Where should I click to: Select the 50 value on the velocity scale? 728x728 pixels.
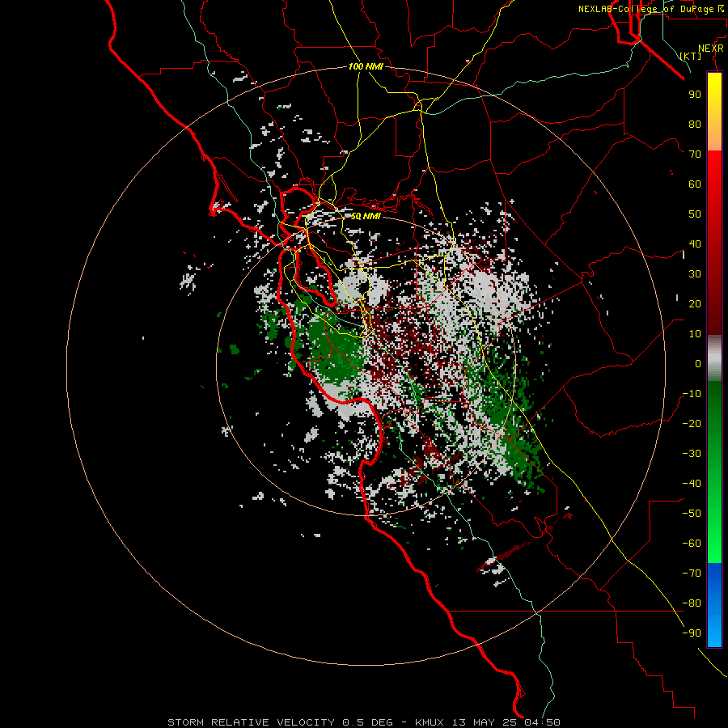tap(695, 214)
